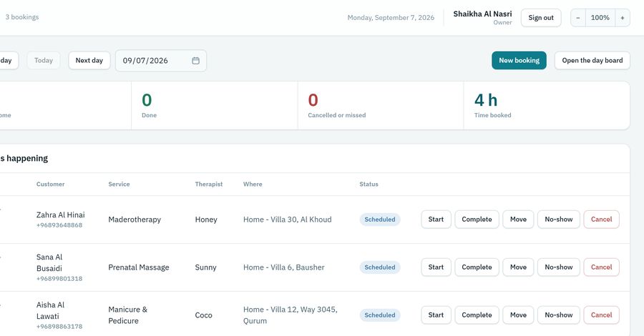644x336 pixels.
Task: Complete Sana Al Busaidi's booking
Action: pos(477,267)
